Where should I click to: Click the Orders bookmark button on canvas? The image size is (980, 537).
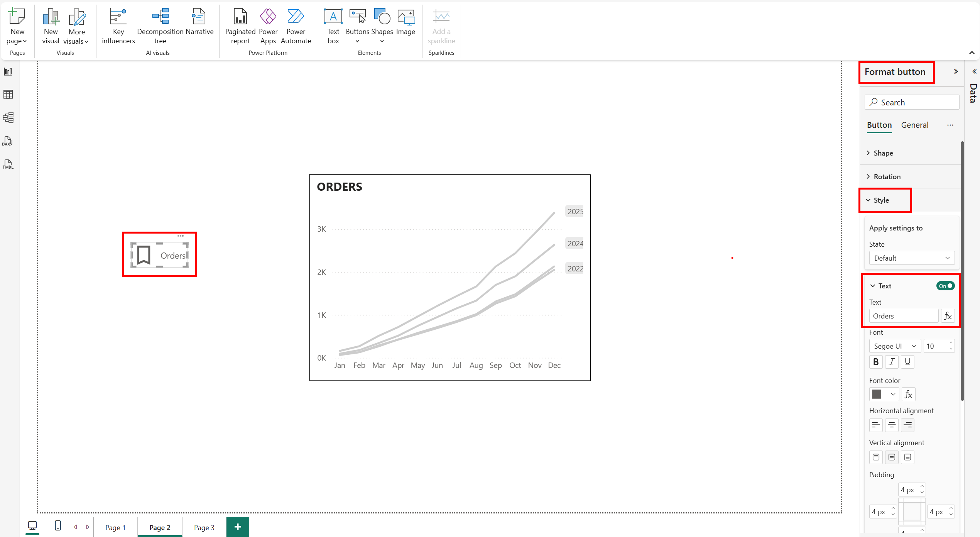[160, 255]
